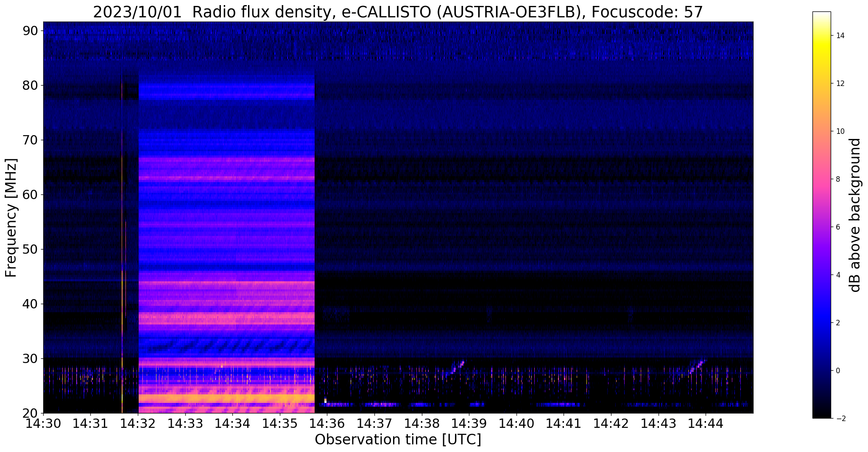The width and height of the screenshot is (868, 452).
Task: Click the 90 MHz frequency tick label
Action: coord(31,31)
